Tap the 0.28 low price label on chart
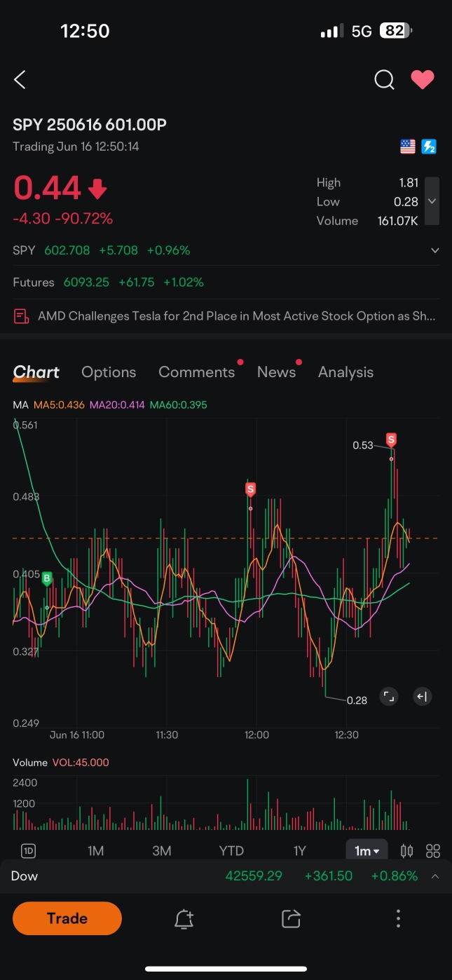 click(357, 700)
